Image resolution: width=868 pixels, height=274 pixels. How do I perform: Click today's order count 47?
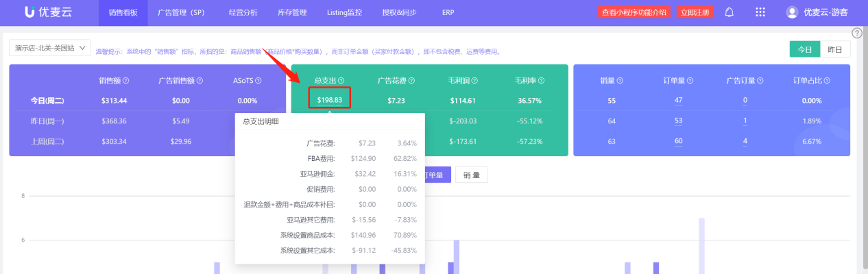coord(678,101)
